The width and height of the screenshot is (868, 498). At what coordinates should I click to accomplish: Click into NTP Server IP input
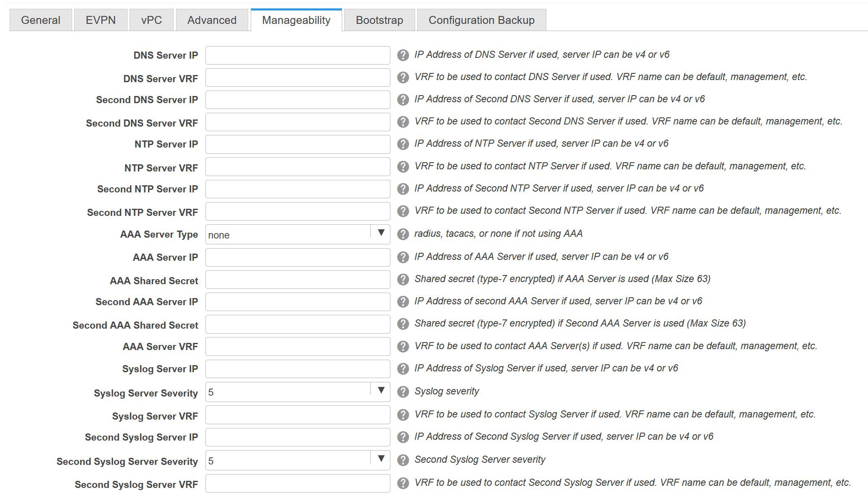click(297, 144)
